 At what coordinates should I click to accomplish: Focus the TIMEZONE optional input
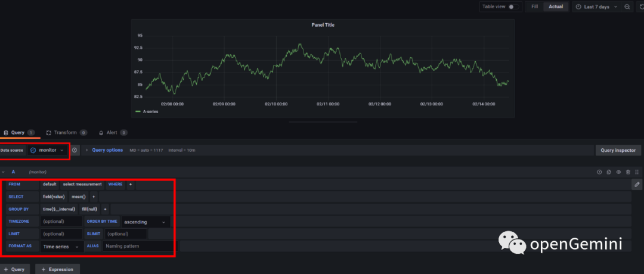61,222
